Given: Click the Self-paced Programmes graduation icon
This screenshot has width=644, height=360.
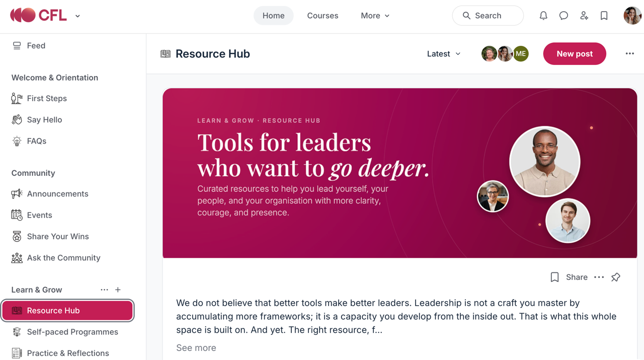Looking at the screenshot, I should (17, 332).
